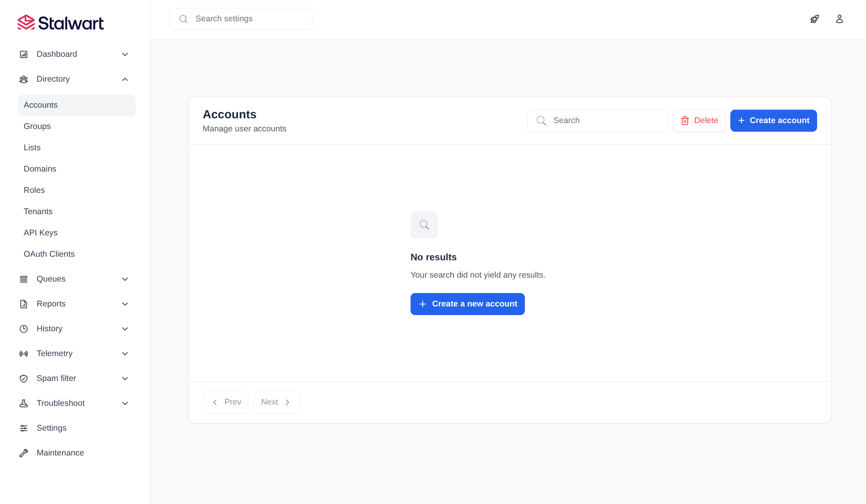The width and height of the screenshot is (866, 504).
Task: Click the Directory people icon
Action: 24,79
